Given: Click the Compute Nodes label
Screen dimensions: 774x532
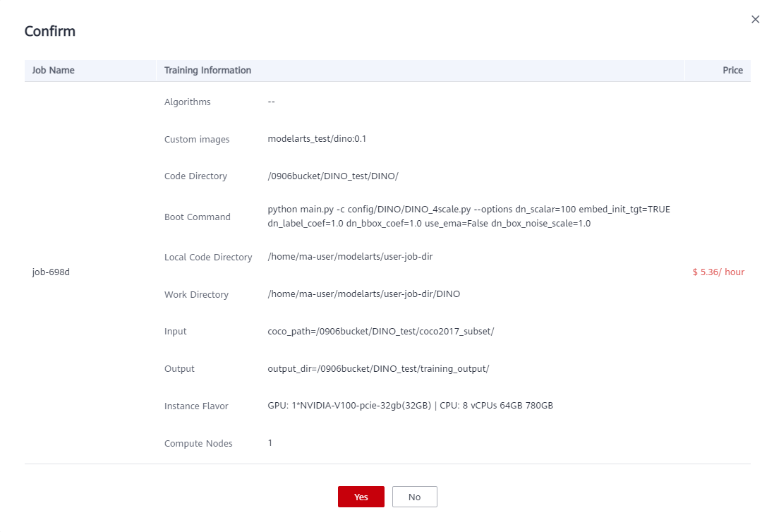Looking at the screenshot, I should tap(198, 444).
